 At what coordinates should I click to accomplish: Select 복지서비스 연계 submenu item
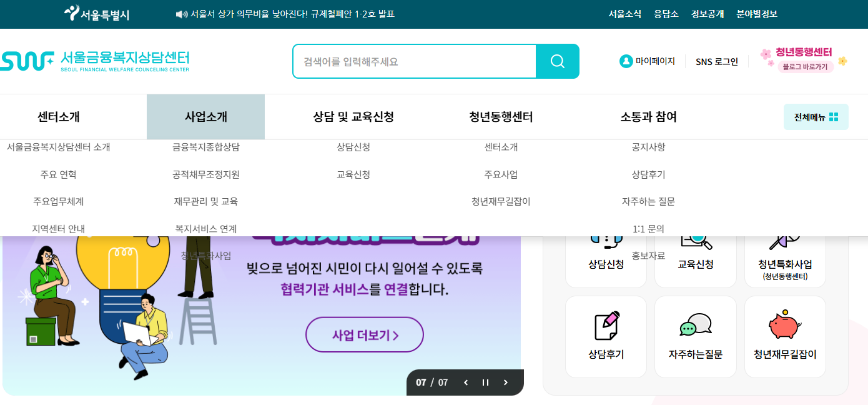(x=206, y=229)
